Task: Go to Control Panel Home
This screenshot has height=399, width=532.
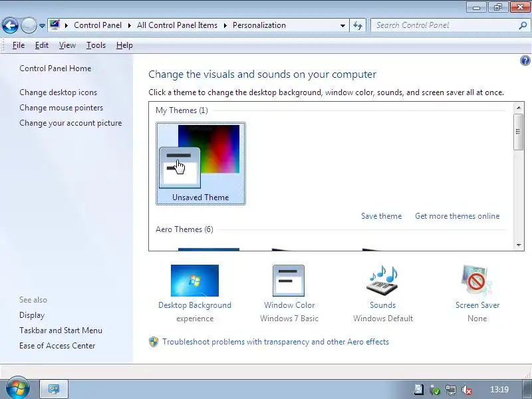Action: [55, 68]
